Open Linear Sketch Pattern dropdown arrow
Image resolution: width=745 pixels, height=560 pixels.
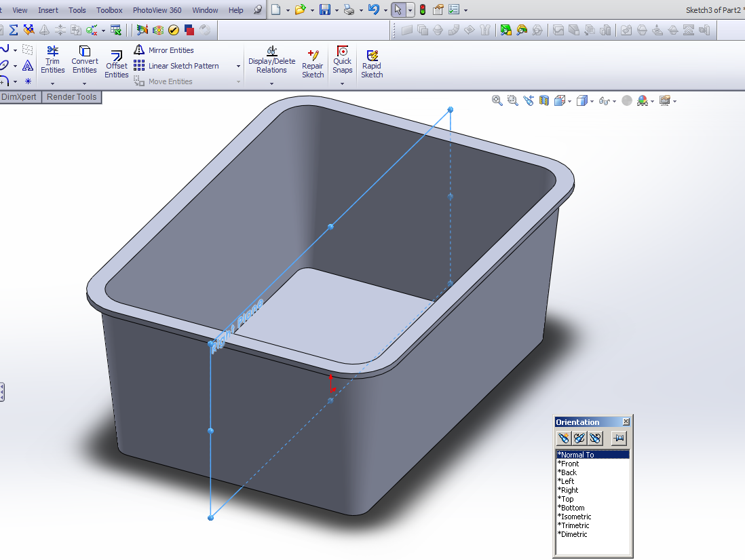click(239, 66)
